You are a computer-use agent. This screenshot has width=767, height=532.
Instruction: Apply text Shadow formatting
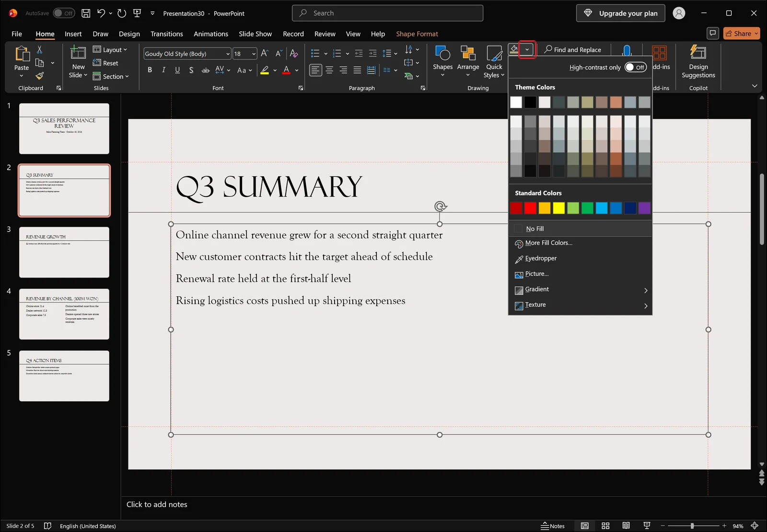click(191, 70)
